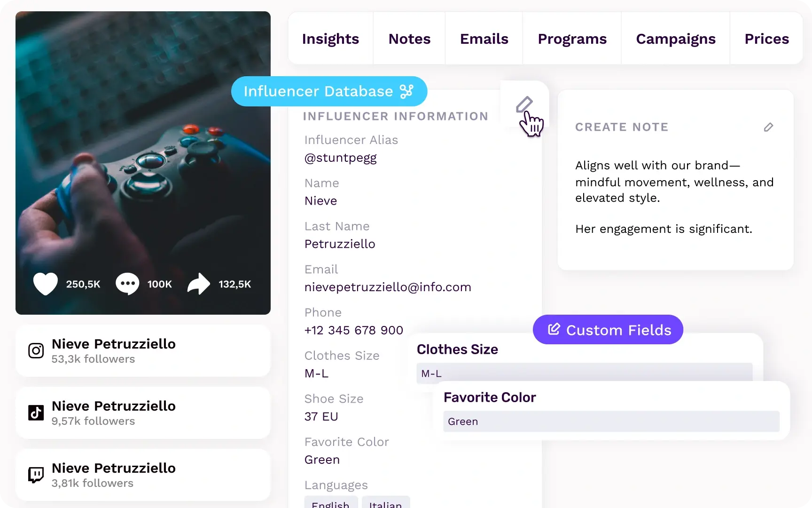The height and width of the screenshot is (508, 812).
Task: Click the Influencer Database button
Action: coord(329,91)
